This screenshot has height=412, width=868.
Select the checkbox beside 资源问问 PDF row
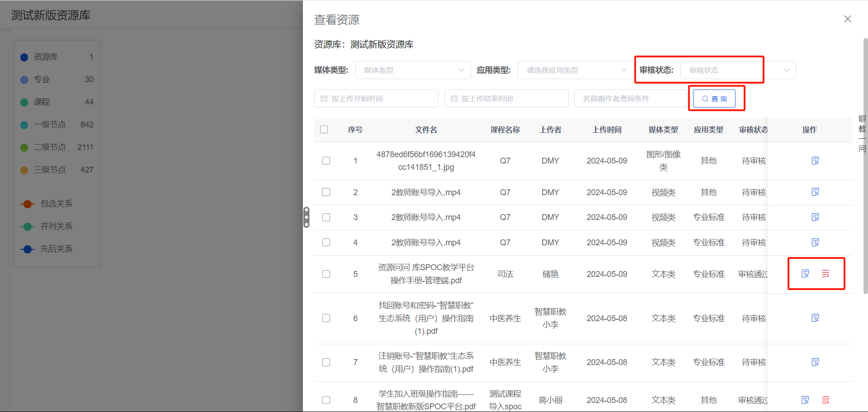point(326,273)
